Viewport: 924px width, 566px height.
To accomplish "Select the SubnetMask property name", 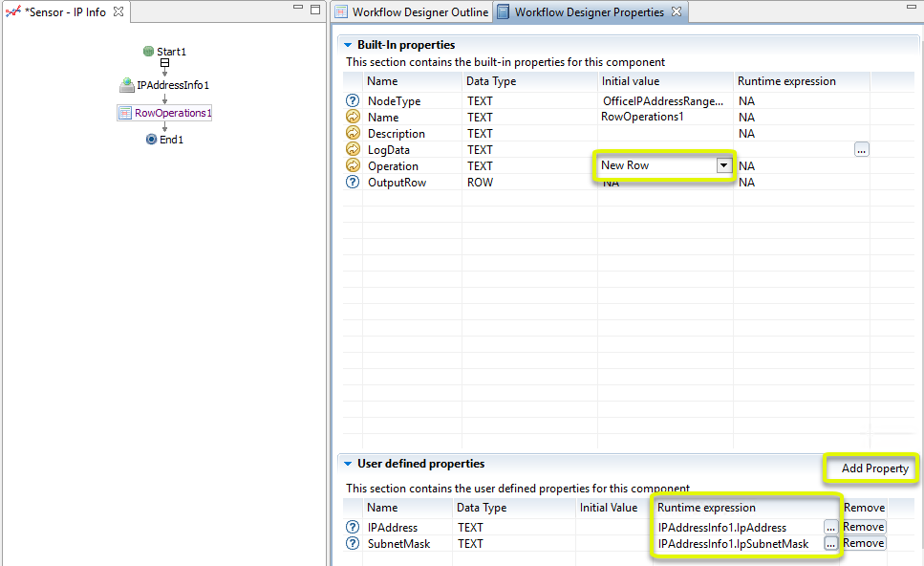I will pyautogui.click(x=399, y=544).
